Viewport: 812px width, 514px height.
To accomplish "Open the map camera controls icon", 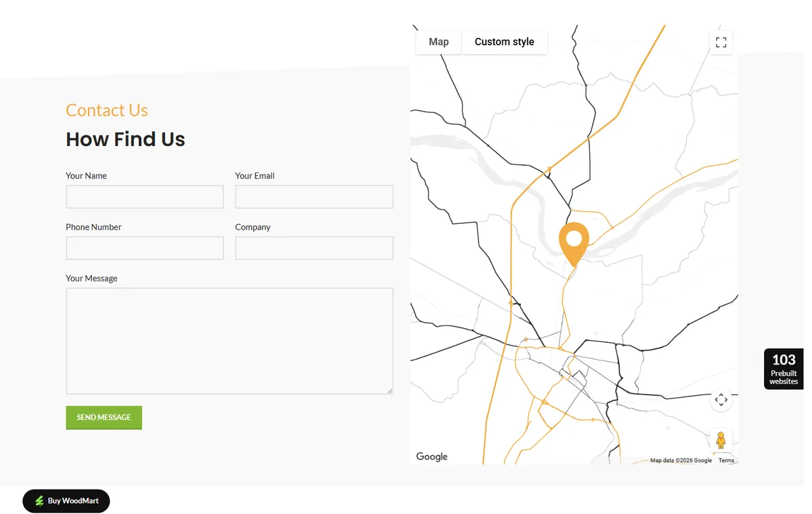I will click(721, 400).
